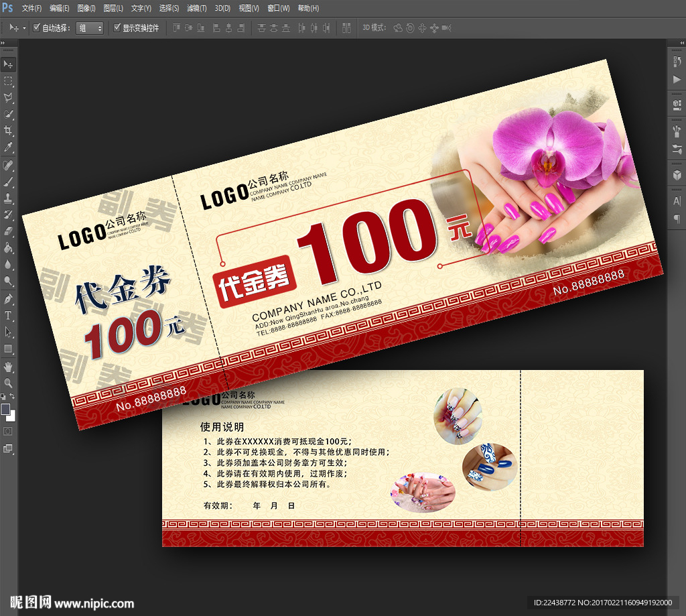
Task: Select the Eyedropper tool
Action: [8, 147]
